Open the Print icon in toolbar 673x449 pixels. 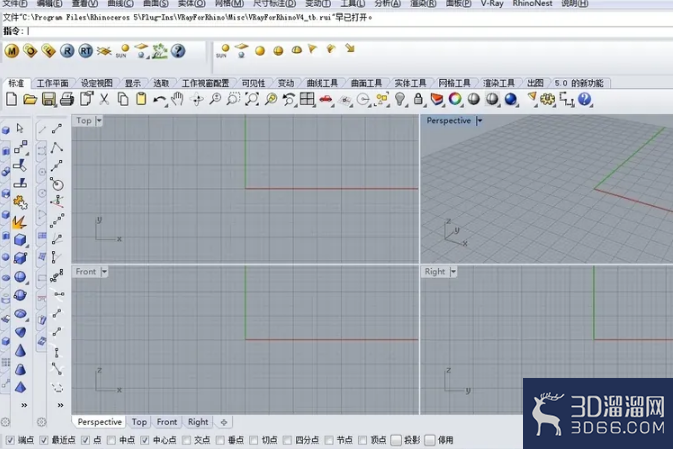tap(67, 100)
